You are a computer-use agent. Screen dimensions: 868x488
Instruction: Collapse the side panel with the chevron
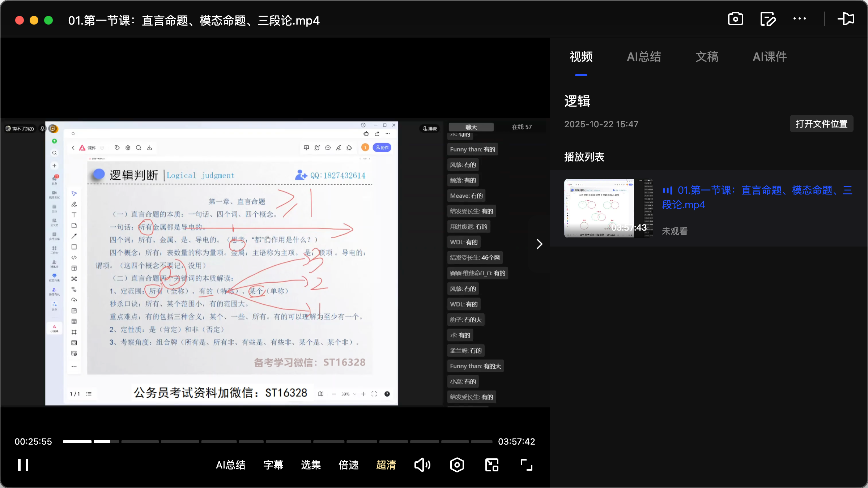(x=539, y=244)
